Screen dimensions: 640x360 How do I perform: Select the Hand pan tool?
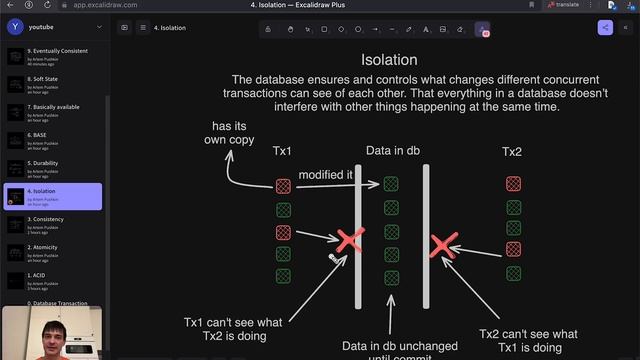pos(290,29)
